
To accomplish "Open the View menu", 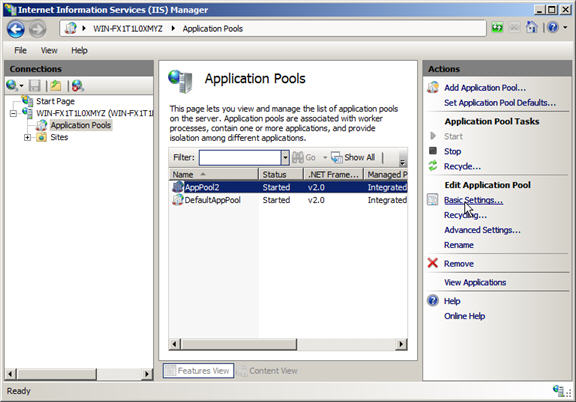I will (x=49, y=50).
